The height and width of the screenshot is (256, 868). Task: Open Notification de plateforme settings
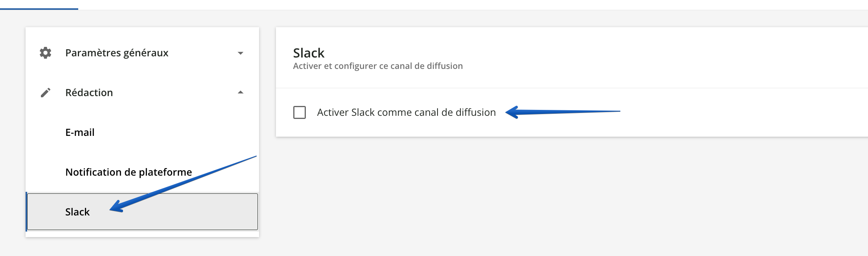(129, 172)
